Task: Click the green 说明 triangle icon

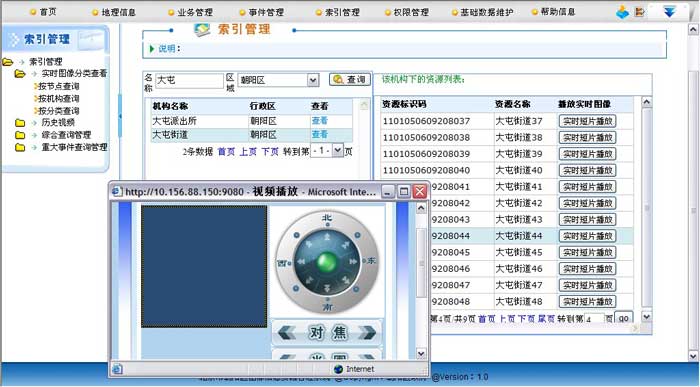Action: pos(152,49)
